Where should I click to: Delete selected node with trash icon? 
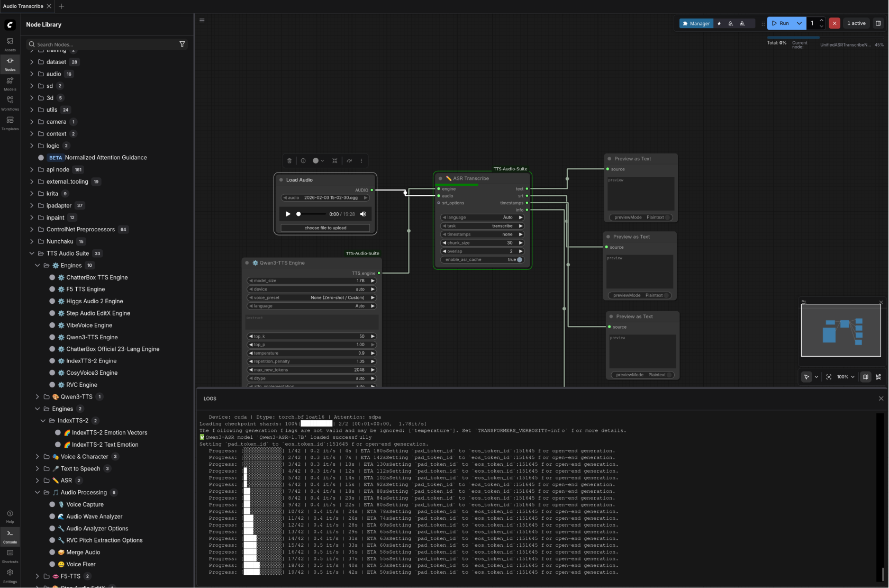click(289, 161)
